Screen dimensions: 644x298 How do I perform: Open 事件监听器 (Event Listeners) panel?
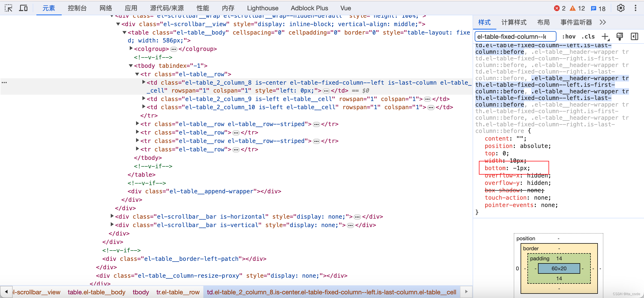[575, 23]
